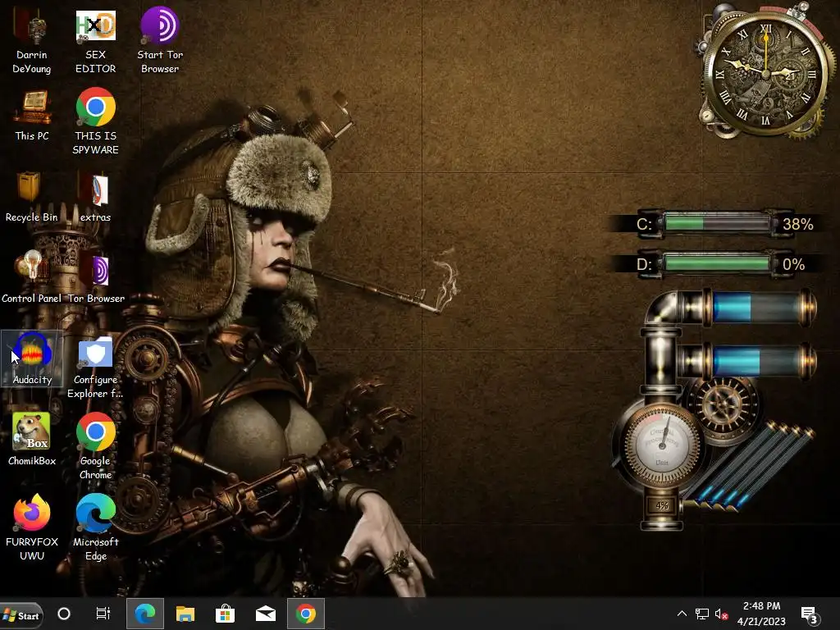
Task: Open Mail app from the taskbar
Action: coord(266,614)
